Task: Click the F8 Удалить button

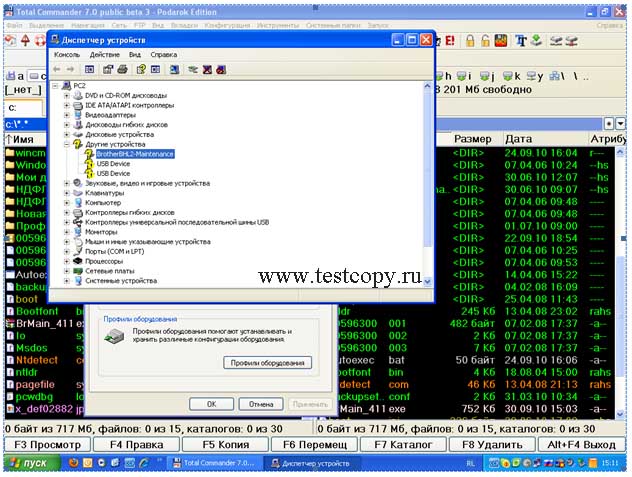Action: [x=492, y=445]
